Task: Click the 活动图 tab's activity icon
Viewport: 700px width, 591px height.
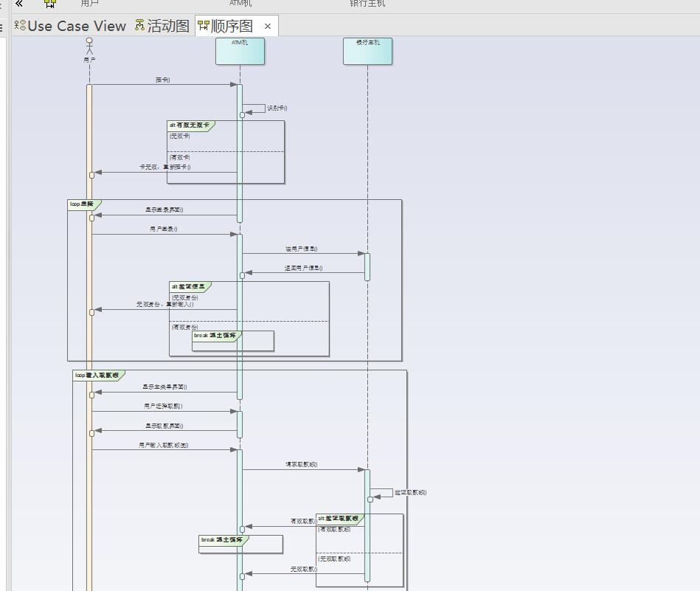Action: click(x=139, y=26)
